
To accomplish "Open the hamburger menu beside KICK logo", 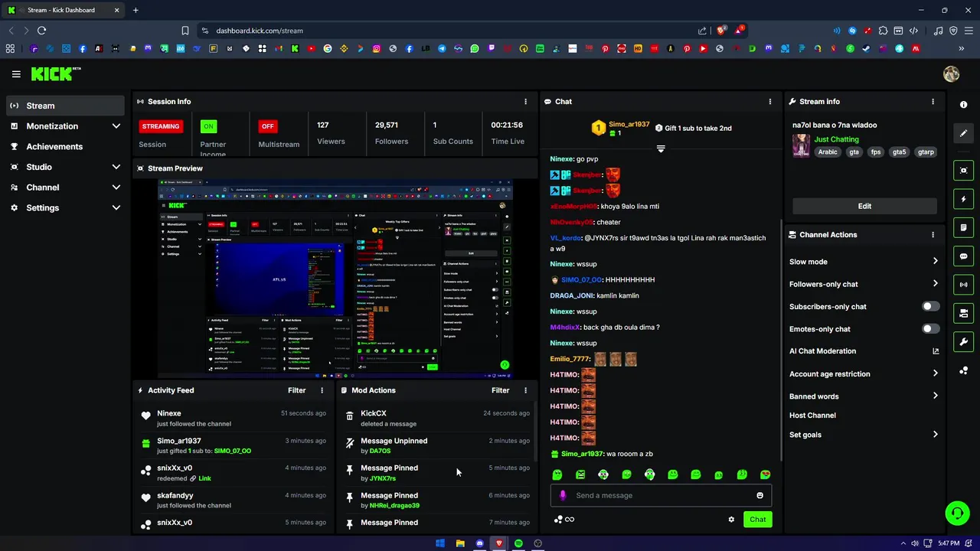I will tap(16, 74).
